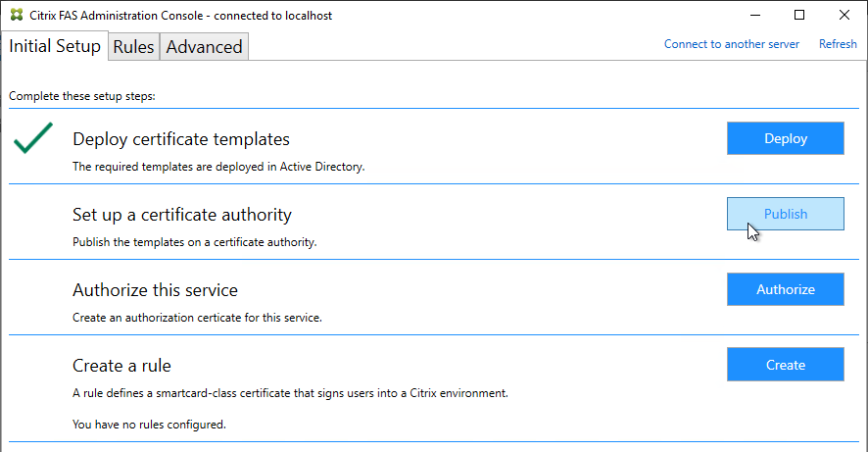Publish templates with the Publish button
The image size is (868, 452).
pos(786,214)
